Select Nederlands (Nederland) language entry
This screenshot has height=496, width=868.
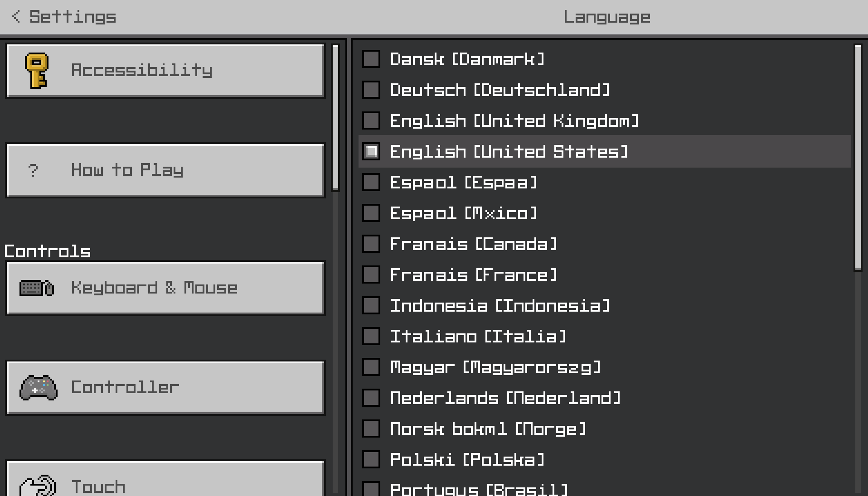tap(505, 398)
